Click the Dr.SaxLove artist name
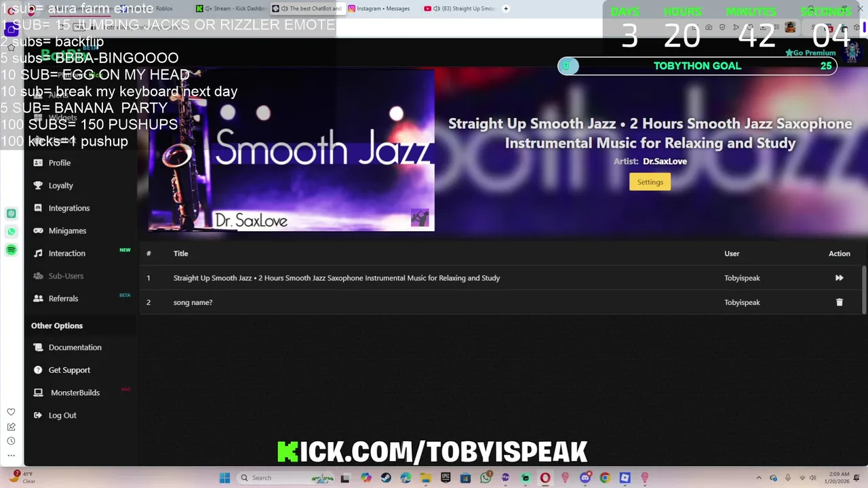The height and width of the screenshot is (488, 868). [x=665, y=161]
